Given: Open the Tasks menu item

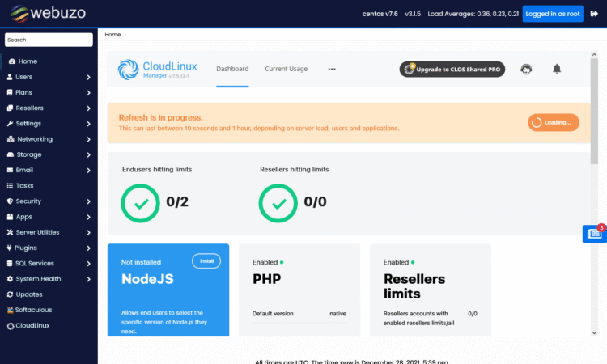Looking at the screenshot, I should [25, 186].
